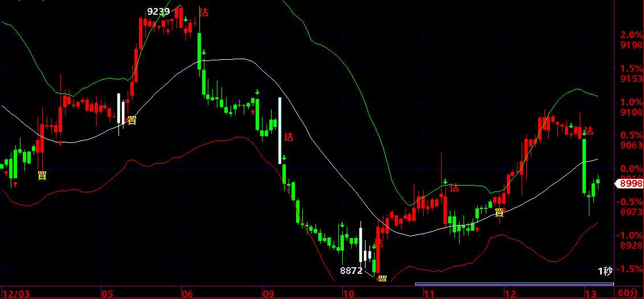Click the 0.0% axis label

click(631, 169)
